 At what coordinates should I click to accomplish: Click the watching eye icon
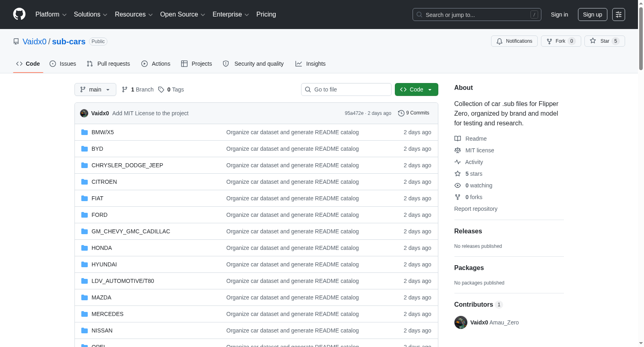click(458, 185)
